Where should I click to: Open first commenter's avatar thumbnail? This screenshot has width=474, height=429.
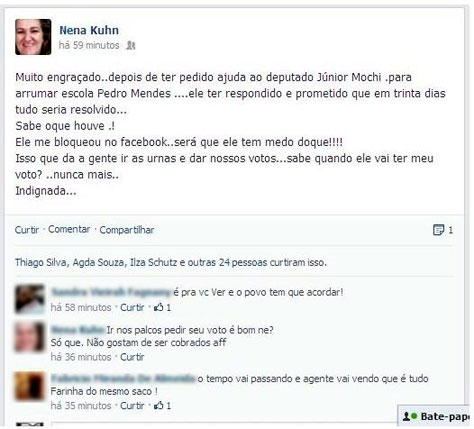(30, 299)
